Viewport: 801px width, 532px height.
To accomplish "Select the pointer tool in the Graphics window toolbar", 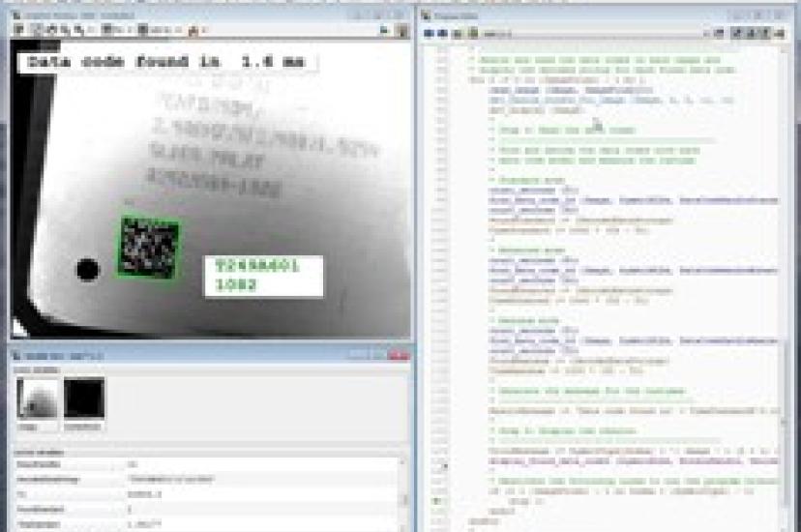I will point(37,30).
